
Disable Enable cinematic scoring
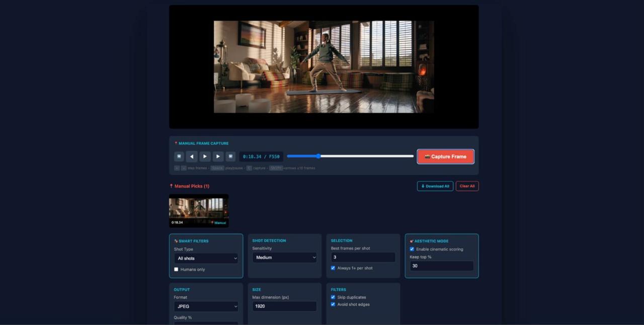tap(412, 249)
